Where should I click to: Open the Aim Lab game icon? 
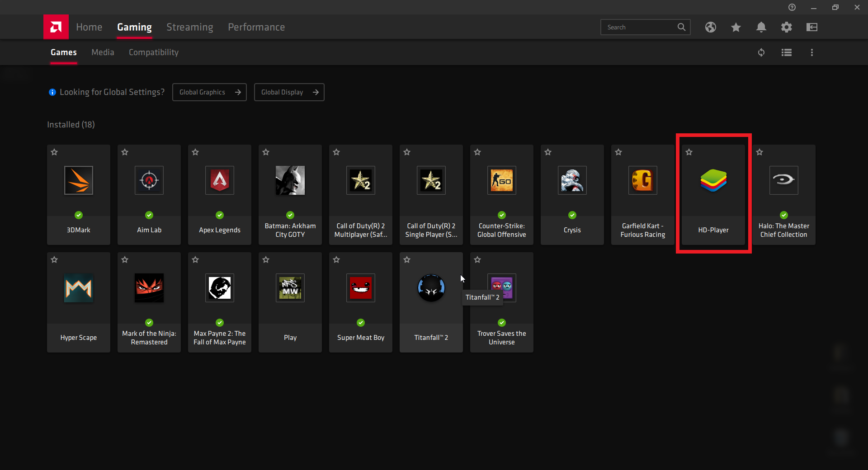149,180
